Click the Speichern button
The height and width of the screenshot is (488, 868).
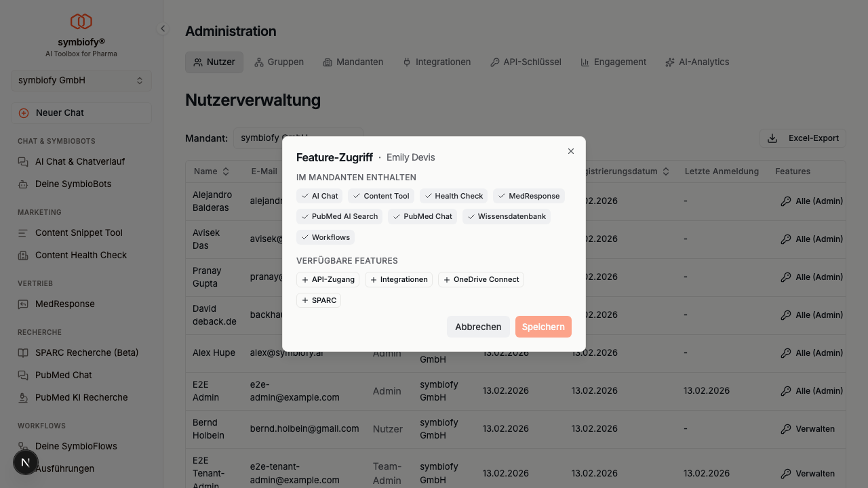[543, 327]
